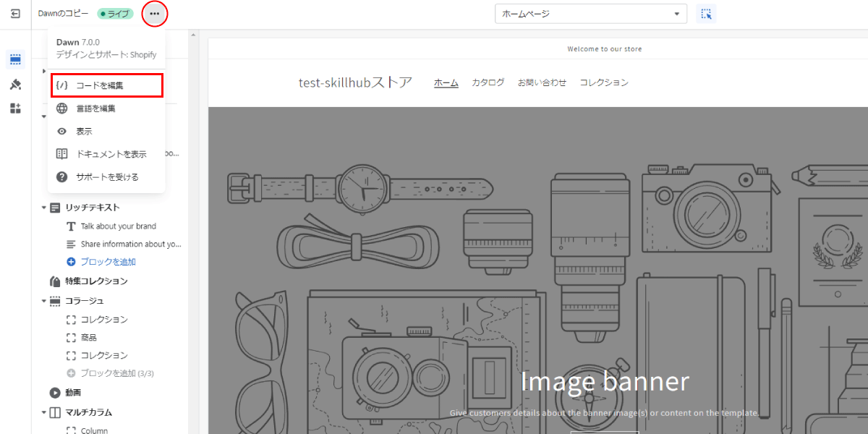Select 言語を編集 from the menu
This screenshot has height=434, width=868.
(106, 109)
